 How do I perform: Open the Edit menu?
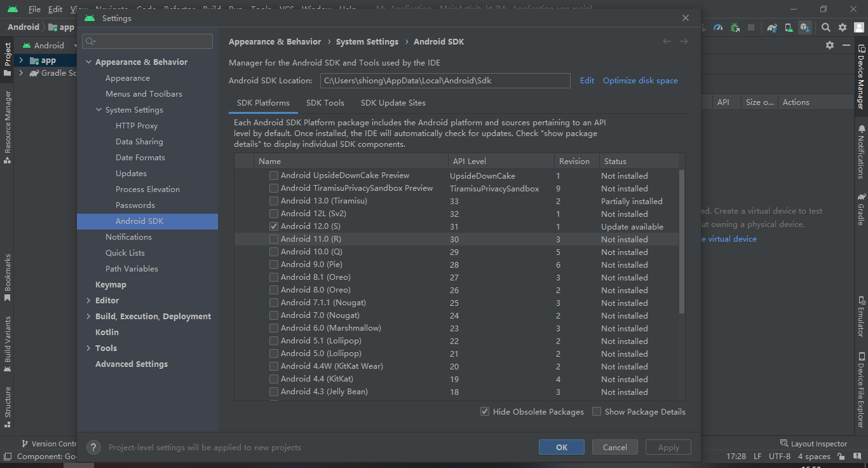point(55,10)
